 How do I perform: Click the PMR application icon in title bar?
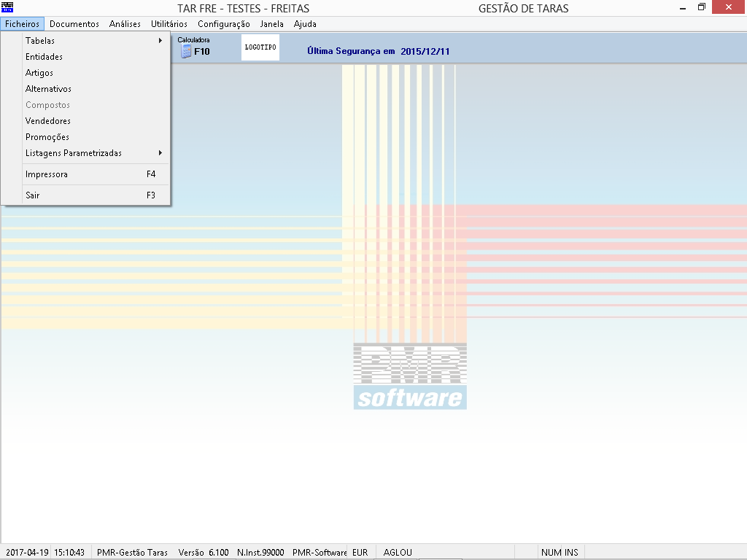(7, 7)
